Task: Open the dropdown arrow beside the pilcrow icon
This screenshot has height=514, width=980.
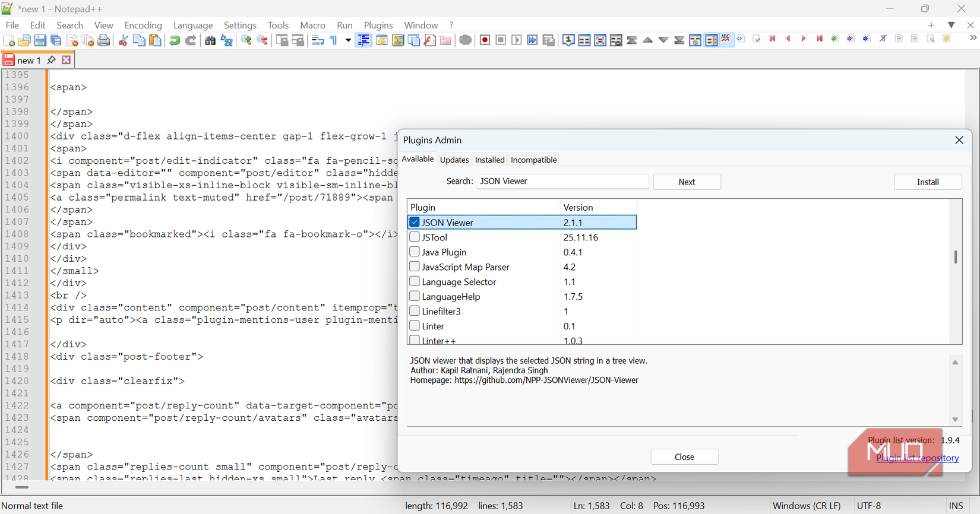Action: pyautogui.click(x=348, y=40)
